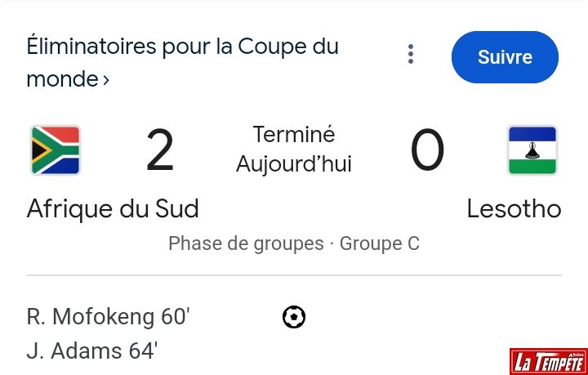Open the Groupe C label
This screenshot has height=375, width=588.
coord(380,243)
